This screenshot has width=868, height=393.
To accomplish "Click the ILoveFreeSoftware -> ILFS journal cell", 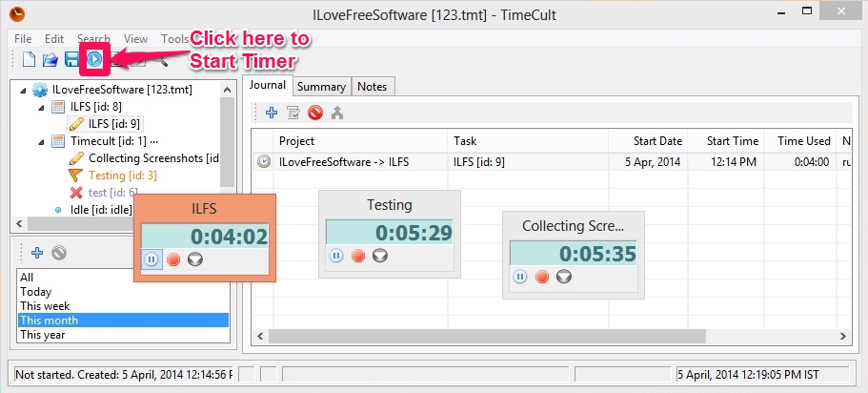I will pos(360,162).
